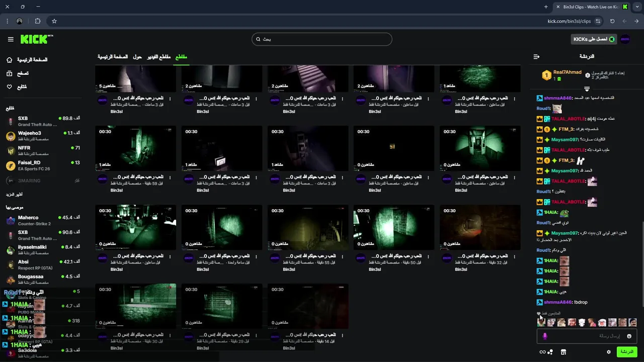
Task: Open Chrome three-dot menu
Action: coord(7,21)
